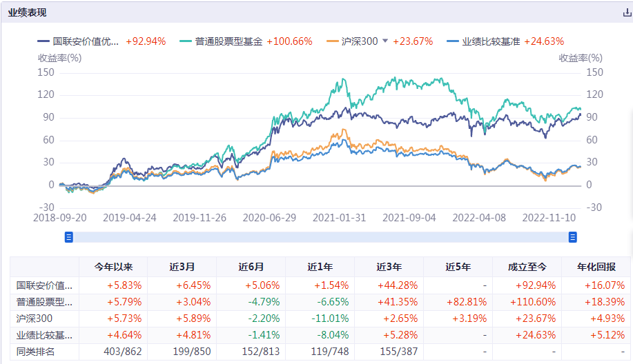Image resolution: width=633 pixels, height=364 pixels.
Task: Click the 国联安价值 row label in the table
Action: (x=45, y=285)
